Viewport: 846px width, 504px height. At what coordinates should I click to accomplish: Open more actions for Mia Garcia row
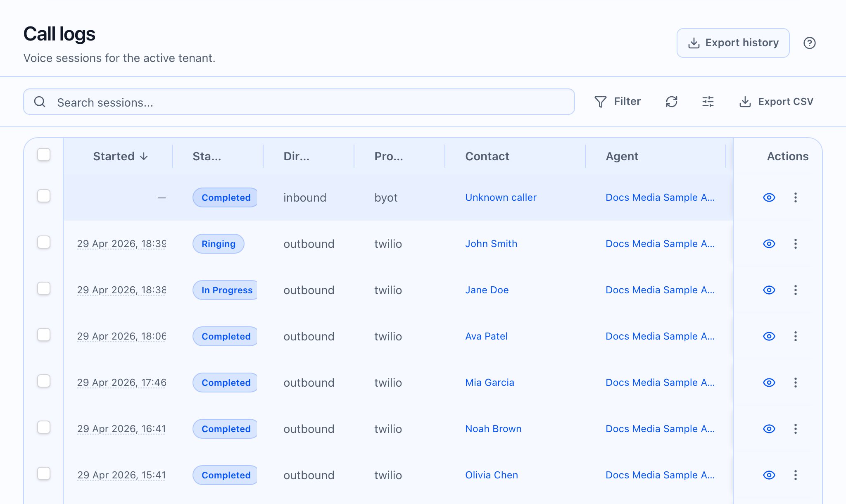coord(795,383)
